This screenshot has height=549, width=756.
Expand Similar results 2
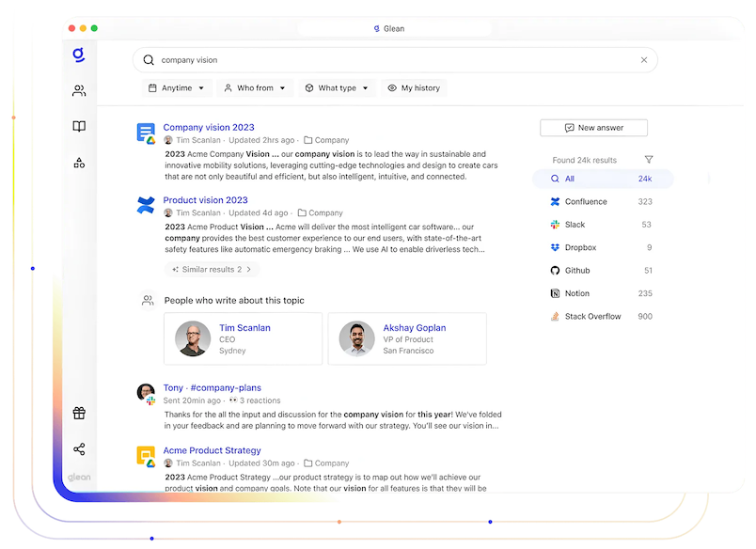pyautogui.click(x=213, y=270)
